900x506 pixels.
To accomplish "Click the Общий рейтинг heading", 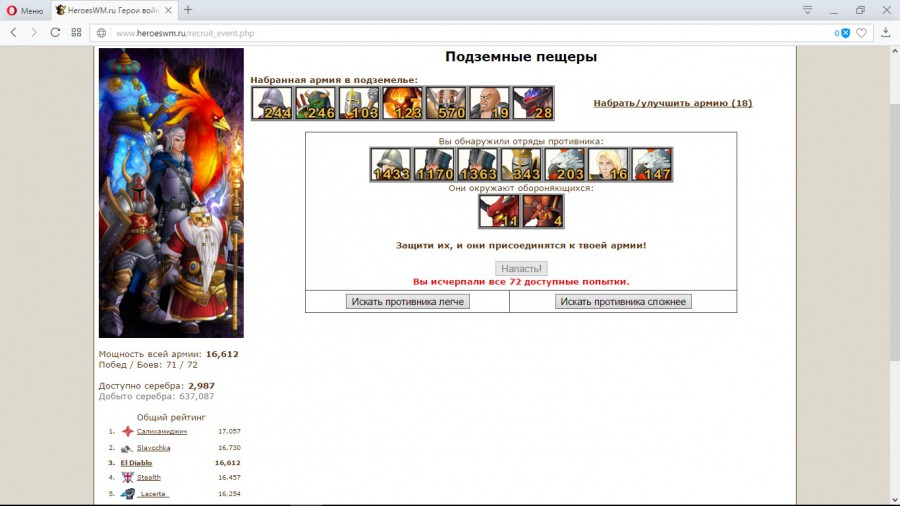I will coord(171,417).
